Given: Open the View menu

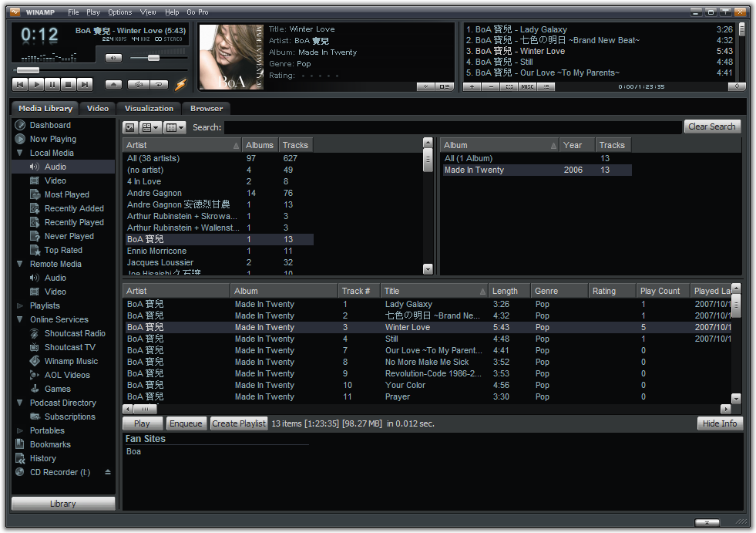Looking at the screenshot, I should coord(148,12).
